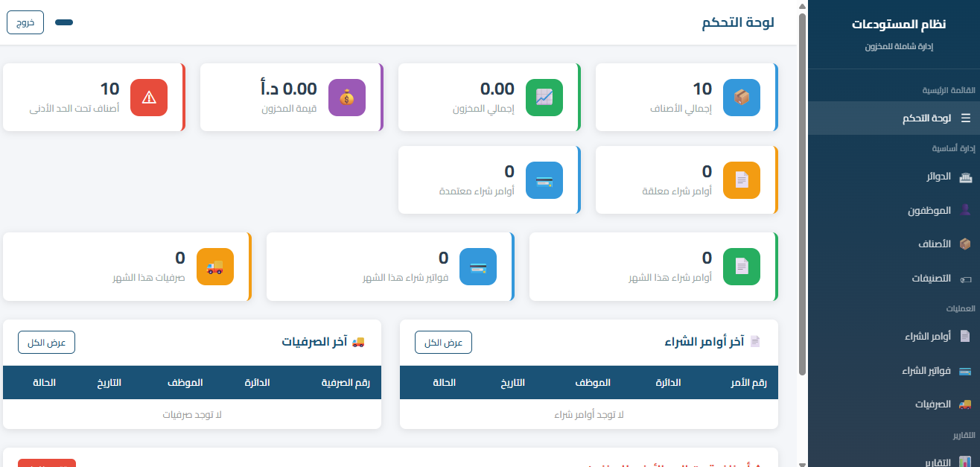
Task: Open the الأصناف menu item
Action: tap(894, 244)
